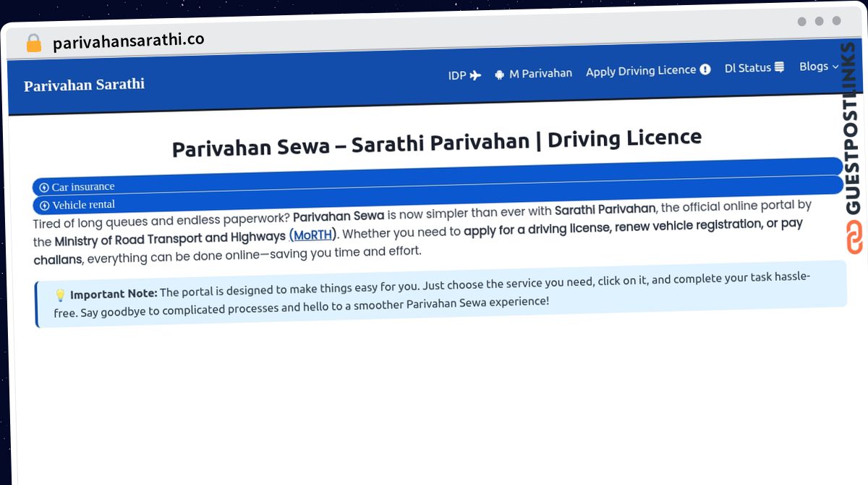Follow the MoRTH hyperlink
This screenshot has width=868, height=485.
(313, 235)
